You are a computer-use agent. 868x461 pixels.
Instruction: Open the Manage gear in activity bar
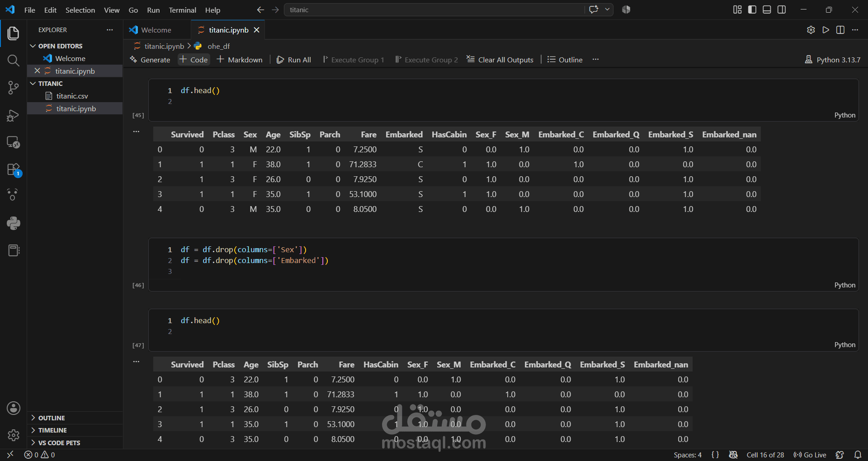[x=14, y=435]
